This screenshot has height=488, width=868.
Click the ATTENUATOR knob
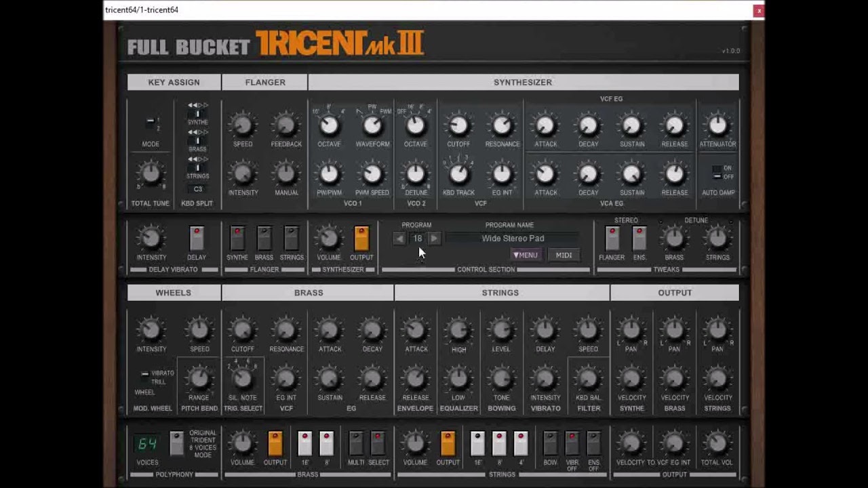(717, 125)
